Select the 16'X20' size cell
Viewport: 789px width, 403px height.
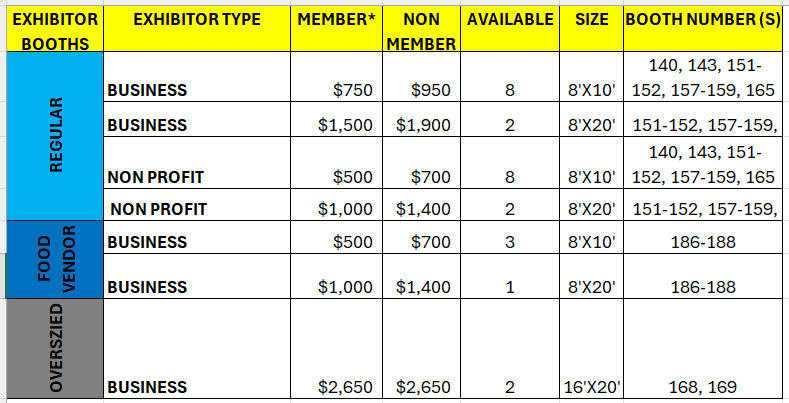591,349
